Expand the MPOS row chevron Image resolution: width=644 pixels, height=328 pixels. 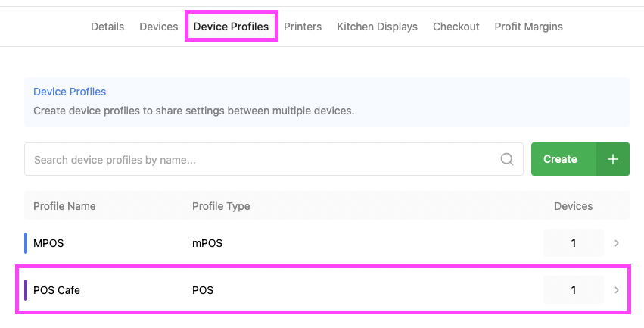point(617,243)
